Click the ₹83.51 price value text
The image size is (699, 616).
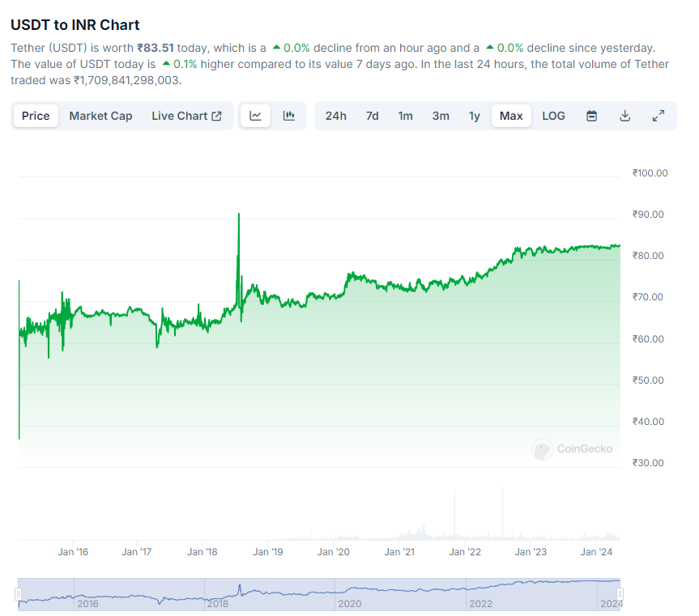click(x=156, y=48)
